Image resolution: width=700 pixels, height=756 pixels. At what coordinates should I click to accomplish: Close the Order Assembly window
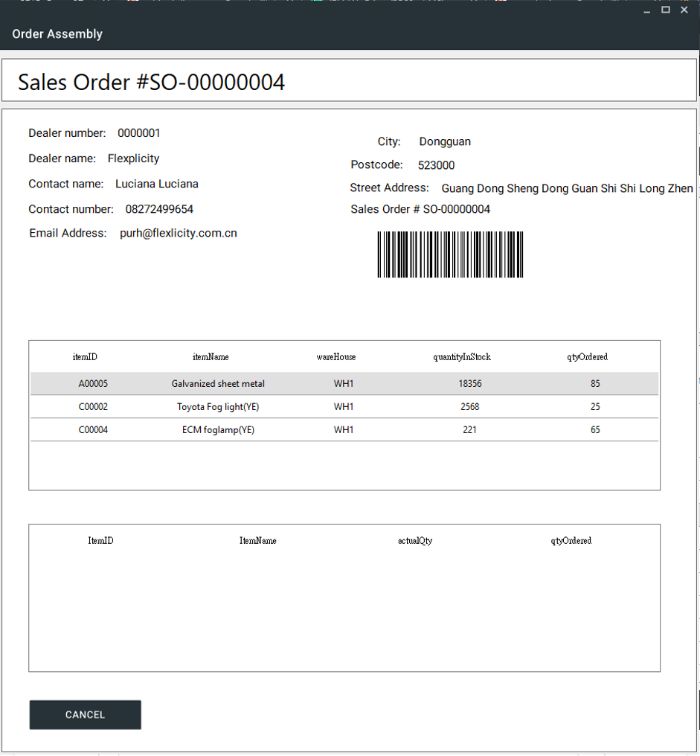click(x=684, y=10)
